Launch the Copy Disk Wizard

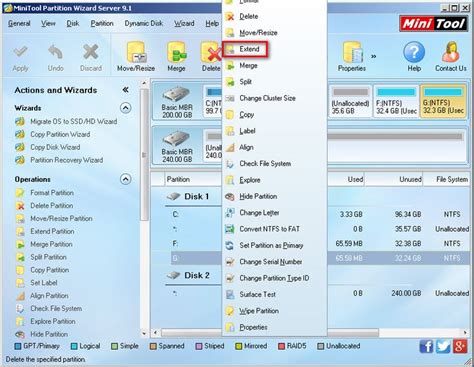[x=48, y=147]
